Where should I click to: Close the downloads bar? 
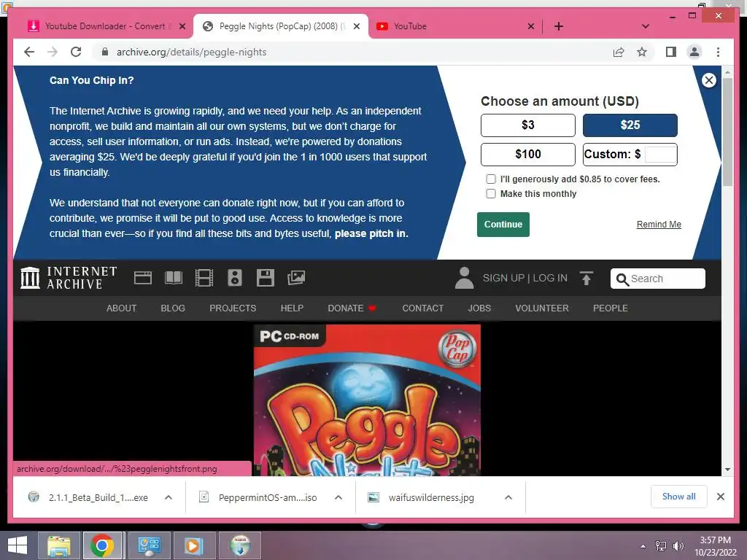[720, 497]
